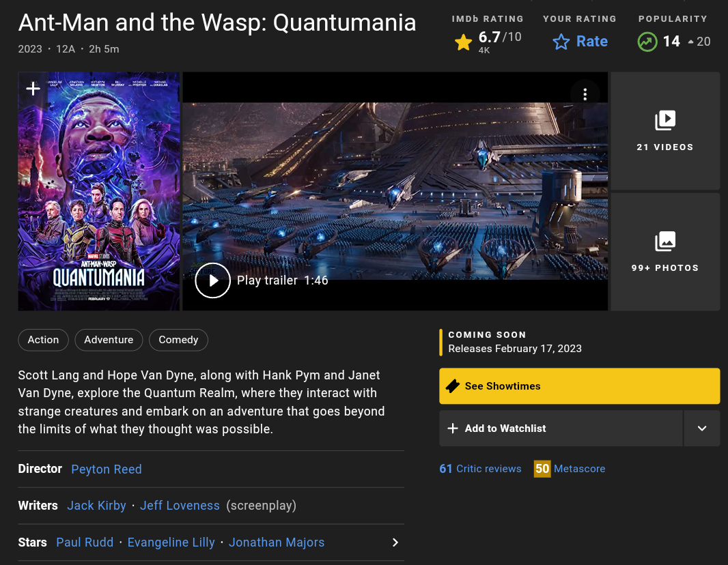Select the Comedy genre chip

tap(178, 340)
